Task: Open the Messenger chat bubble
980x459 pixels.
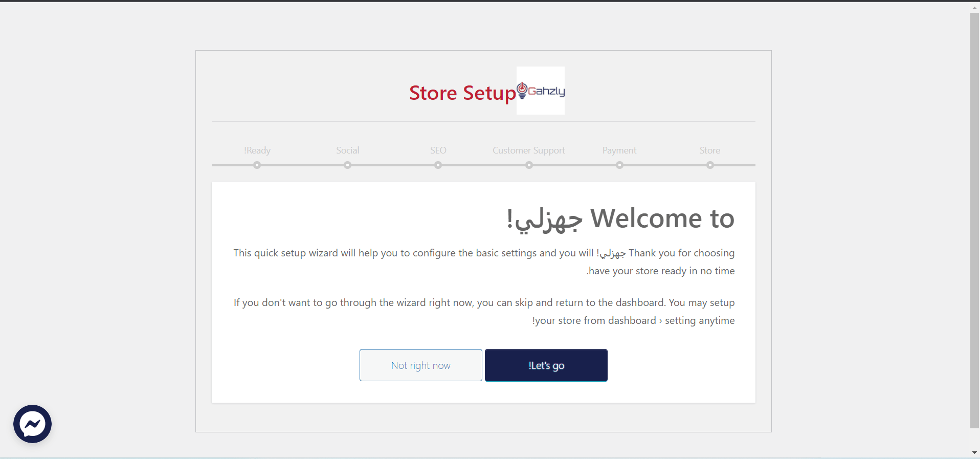Action: coord(32,424)
